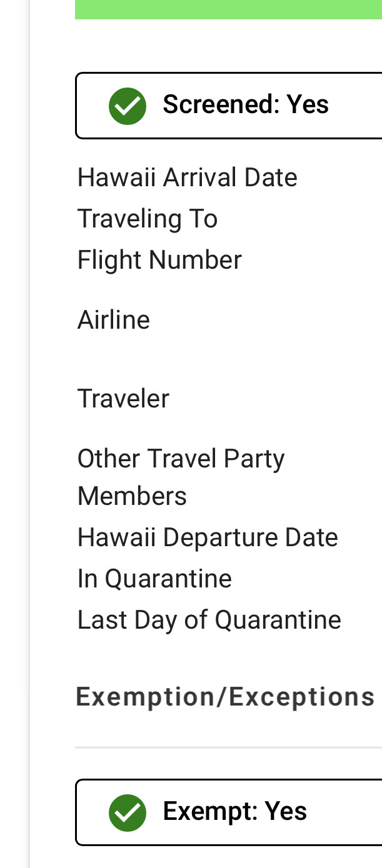Click the Hawaii Arrival Date label

pyautogui.click(x=187, y=177)
